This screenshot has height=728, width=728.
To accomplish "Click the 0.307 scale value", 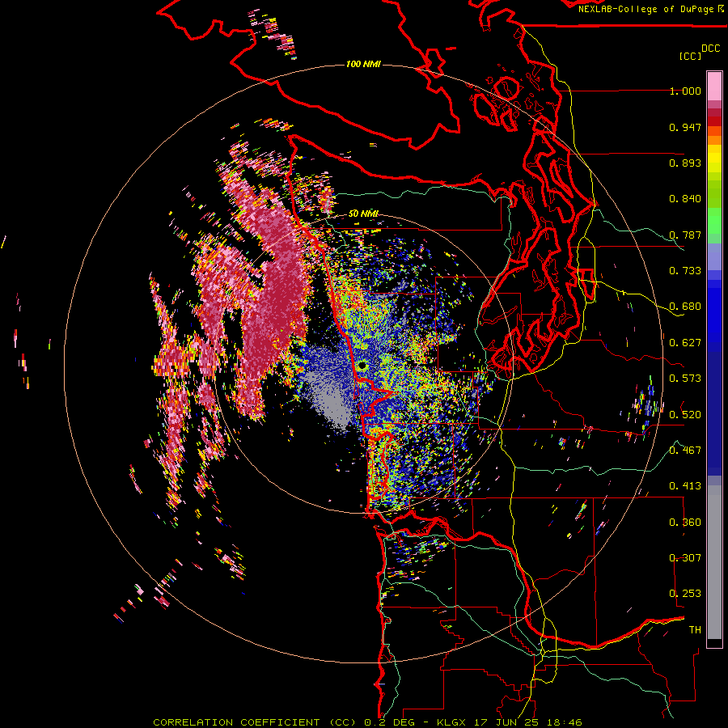I will point(685,558).
